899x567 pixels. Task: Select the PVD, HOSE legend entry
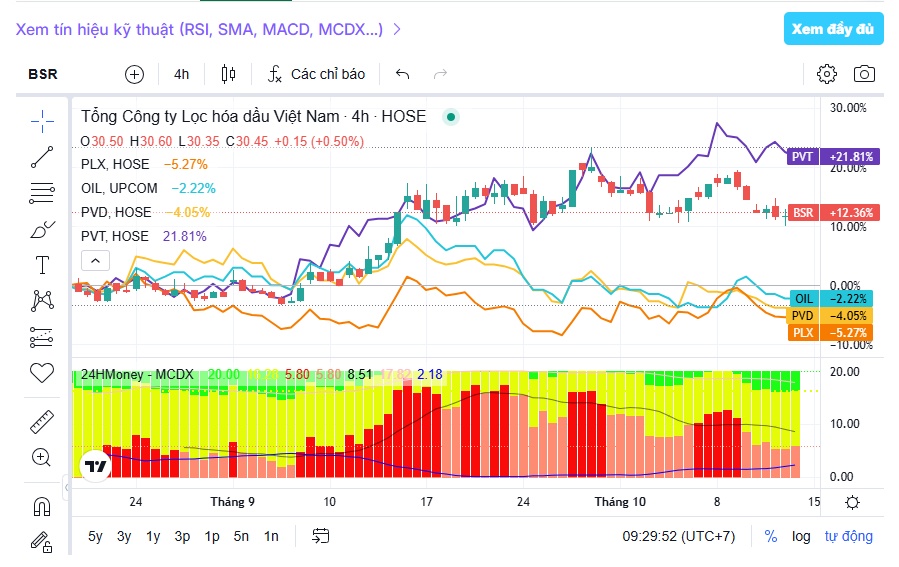(x=116, y=213)
